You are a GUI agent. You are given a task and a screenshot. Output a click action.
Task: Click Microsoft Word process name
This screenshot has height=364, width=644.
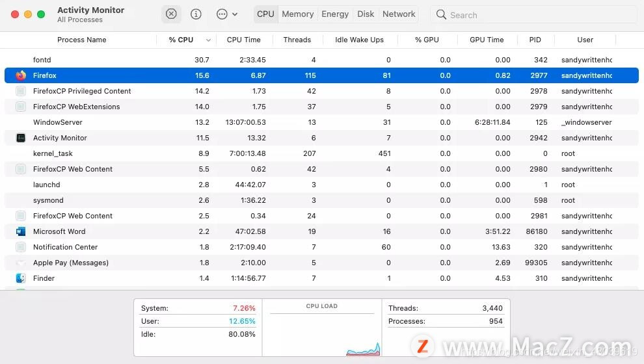pos(59,231)
